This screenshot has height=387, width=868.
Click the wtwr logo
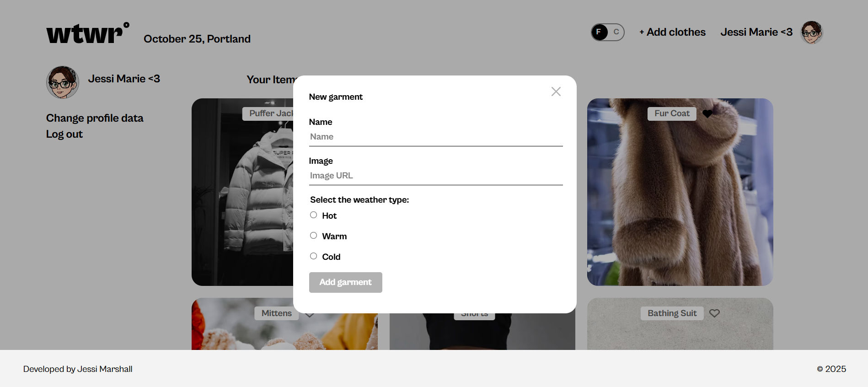point(88,33)
